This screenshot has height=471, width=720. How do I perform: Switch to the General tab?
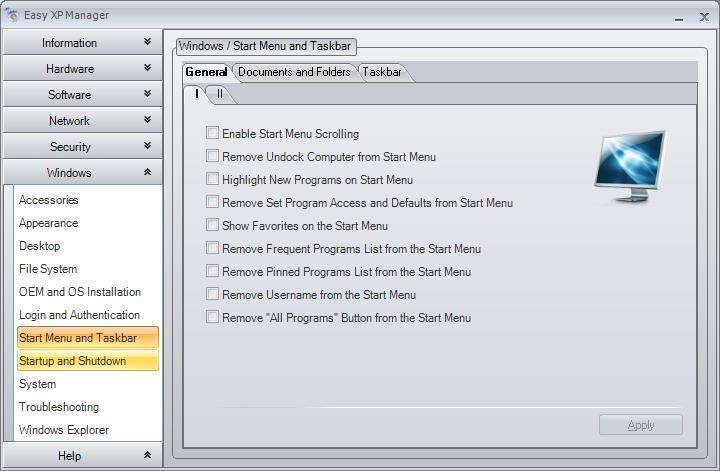(206, 72)
